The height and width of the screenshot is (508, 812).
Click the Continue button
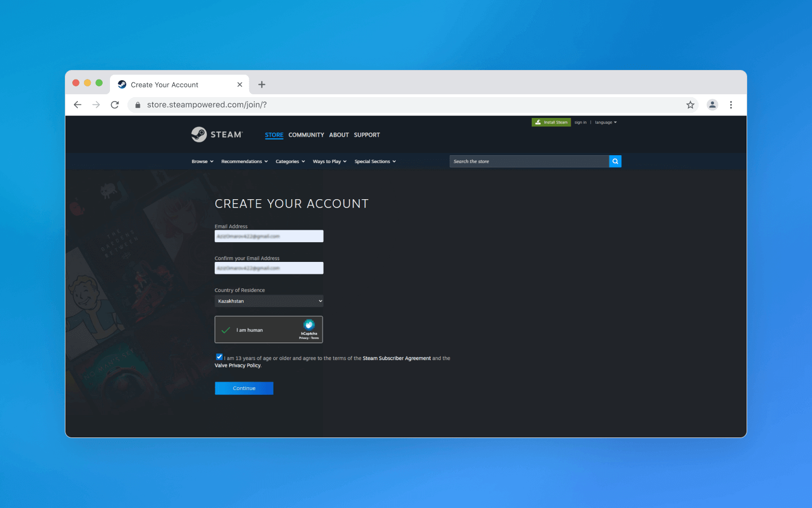point(244,388)
